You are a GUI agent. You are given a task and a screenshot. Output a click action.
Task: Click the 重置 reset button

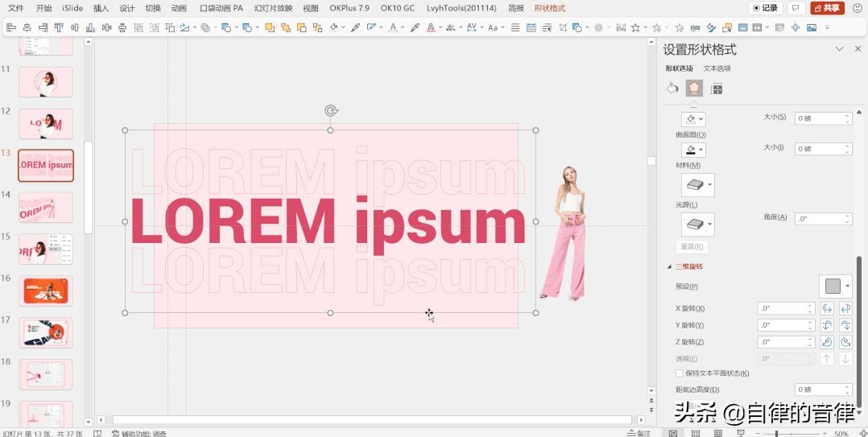pos(692,247)
